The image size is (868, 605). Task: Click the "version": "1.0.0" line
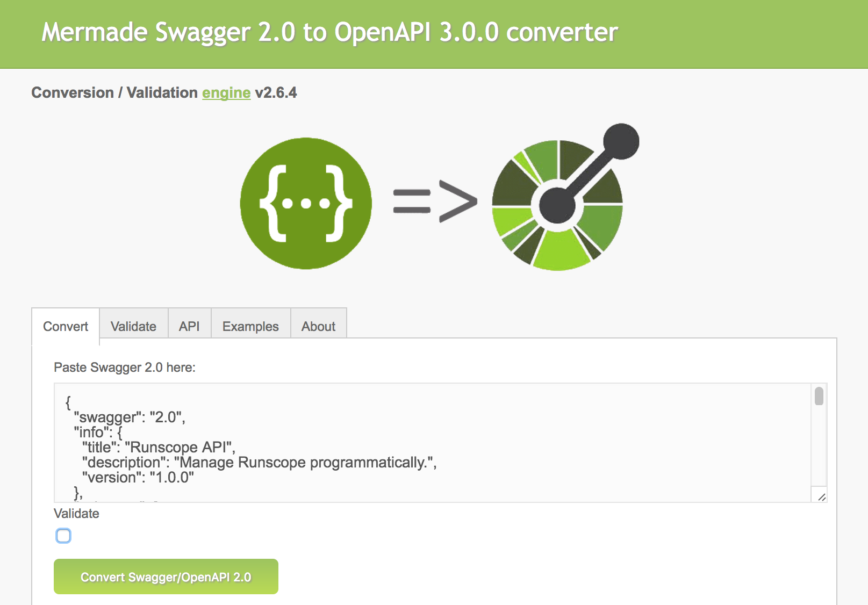click(138, 478)
